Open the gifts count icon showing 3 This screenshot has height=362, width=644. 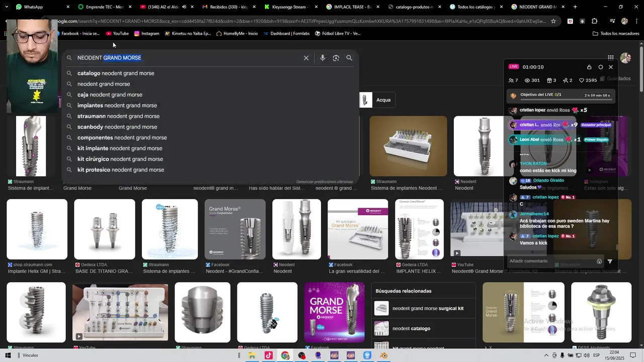pos(552,80)
